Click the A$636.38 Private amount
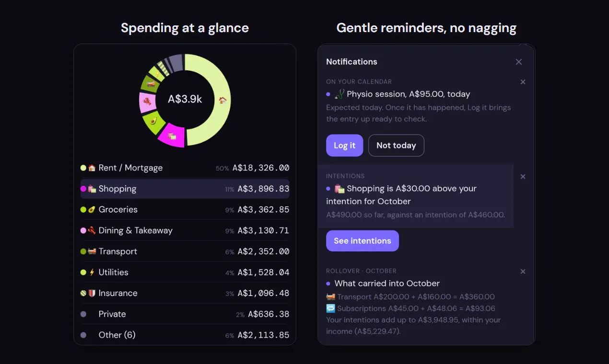 click(x=269, y=314)
